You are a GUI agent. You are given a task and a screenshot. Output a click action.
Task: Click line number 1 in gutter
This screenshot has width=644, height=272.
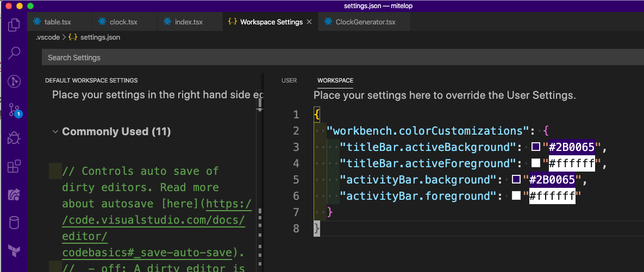tap(296, 115)
